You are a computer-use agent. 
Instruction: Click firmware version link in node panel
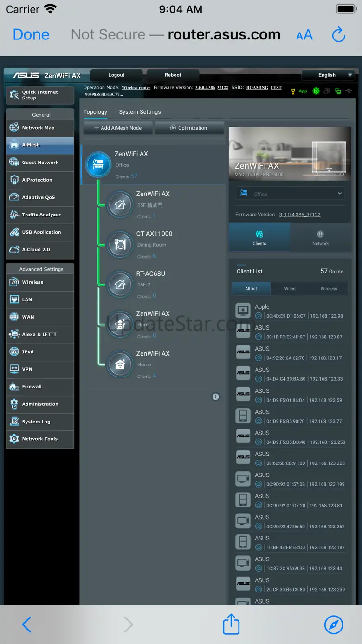point(300,215)
